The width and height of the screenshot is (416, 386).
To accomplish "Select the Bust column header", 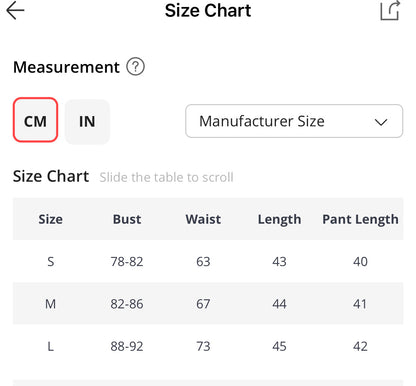I will click(127, 219).
